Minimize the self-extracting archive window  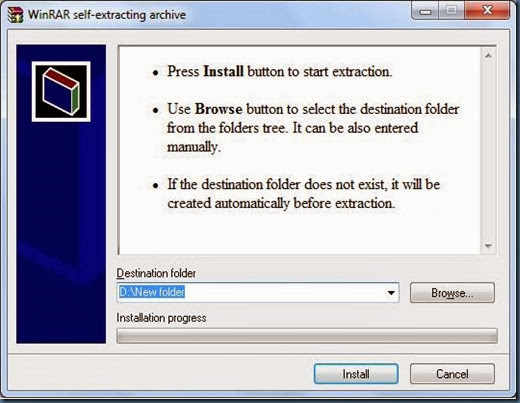(426, 11)
